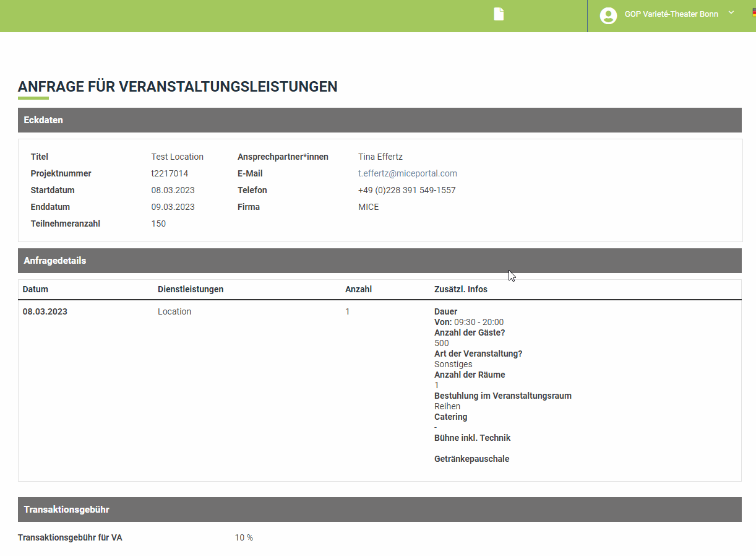Open the t.effertz@miceportal.com email link

(x=407, y=173)
